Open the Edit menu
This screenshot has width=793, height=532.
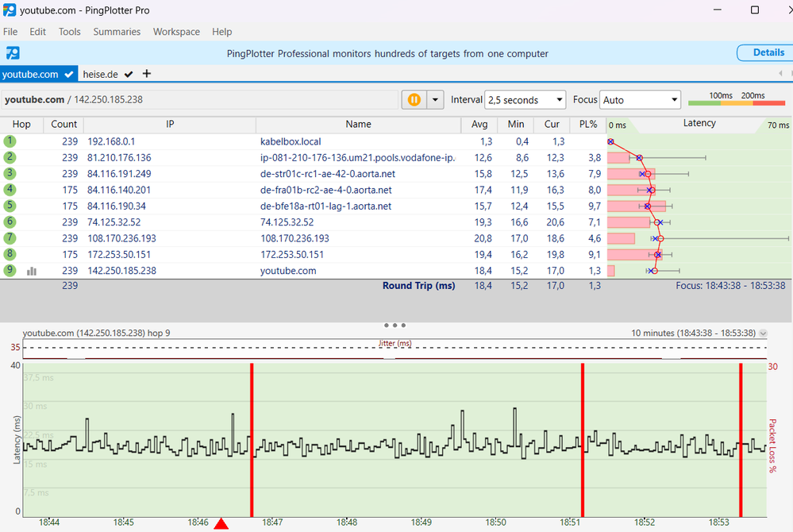tap(37, 31)
